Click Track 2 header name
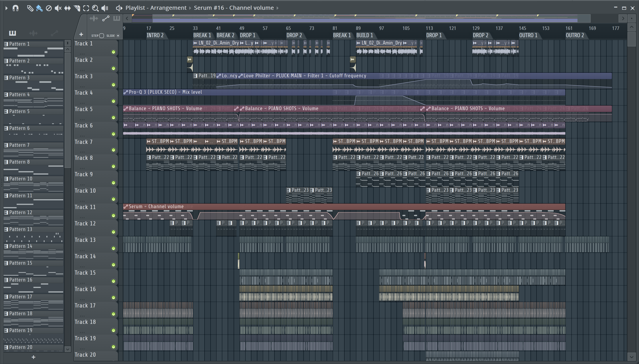The height and width of the screenshot is (364, 639). (x=84, y=60)
